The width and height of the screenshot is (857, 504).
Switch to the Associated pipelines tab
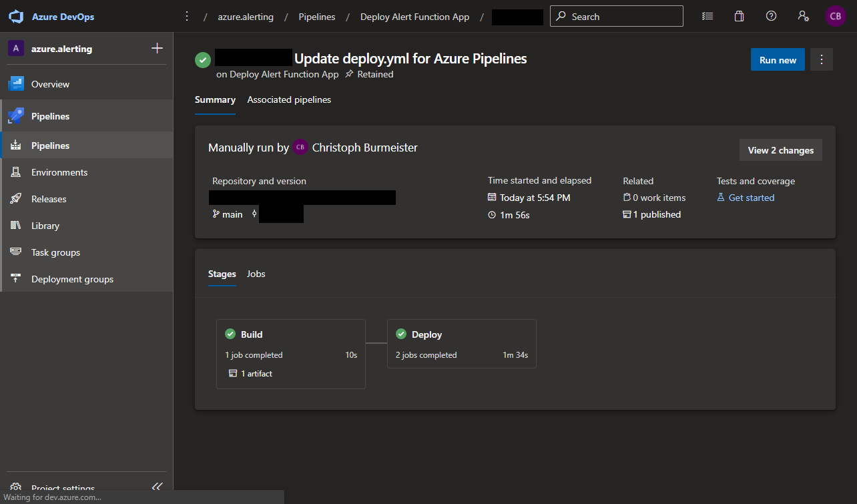289,100
